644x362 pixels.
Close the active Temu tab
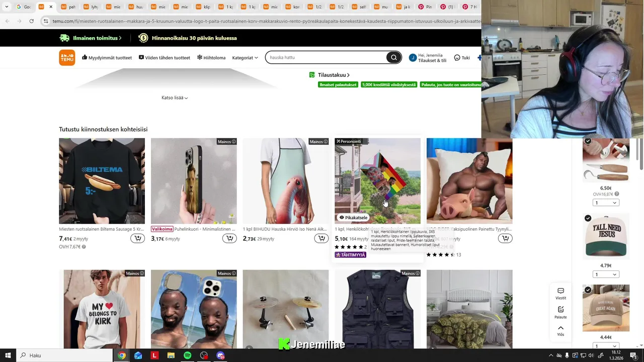tap(51, 7)
